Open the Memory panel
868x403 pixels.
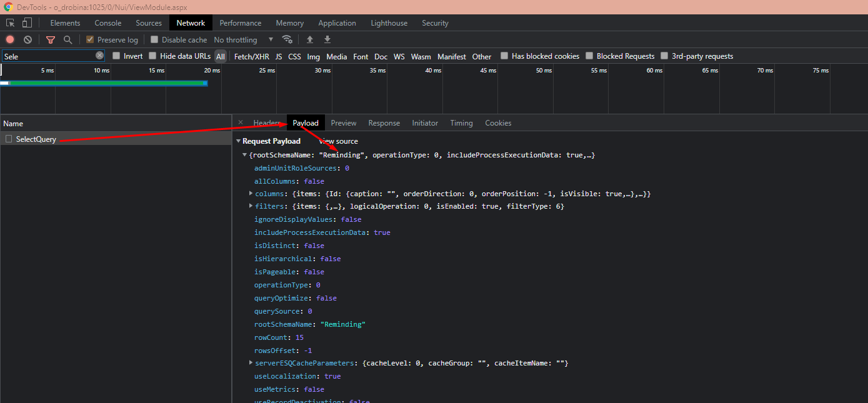(x=290, y=23)
